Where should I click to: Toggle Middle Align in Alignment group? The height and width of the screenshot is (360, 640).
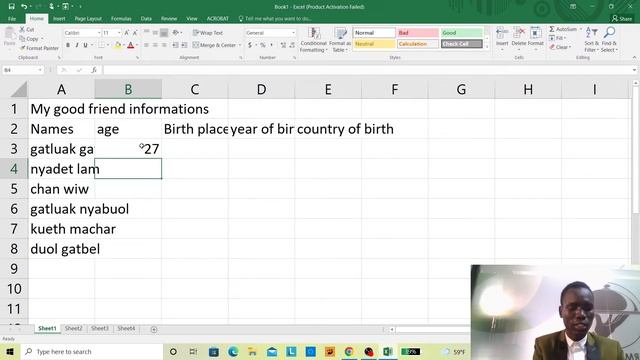coord(155,33)
